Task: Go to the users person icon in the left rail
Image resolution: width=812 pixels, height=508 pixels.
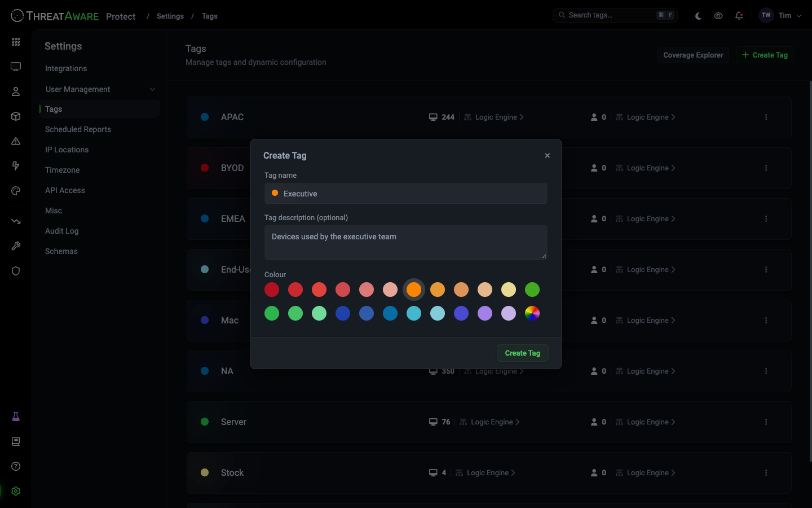Action: [16, 91]
